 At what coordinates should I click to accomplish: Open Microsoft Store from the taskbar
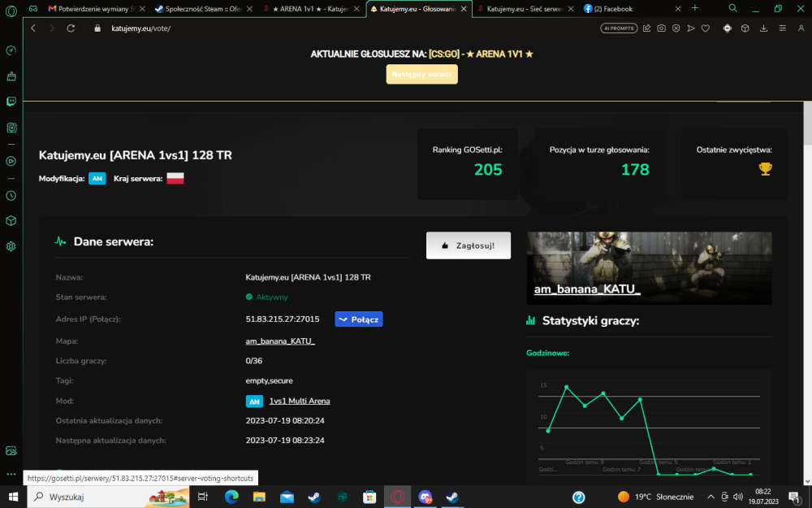pos(369,497)
